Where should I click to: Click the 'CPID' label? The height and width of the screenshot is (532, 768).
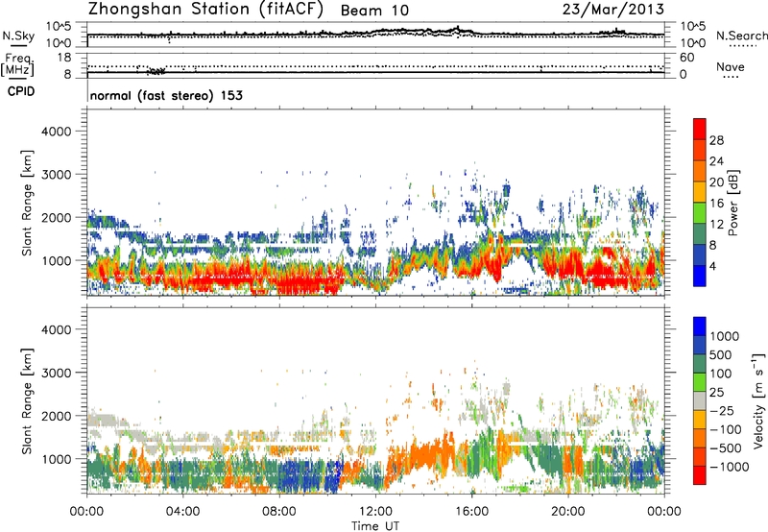click(21, 91)
